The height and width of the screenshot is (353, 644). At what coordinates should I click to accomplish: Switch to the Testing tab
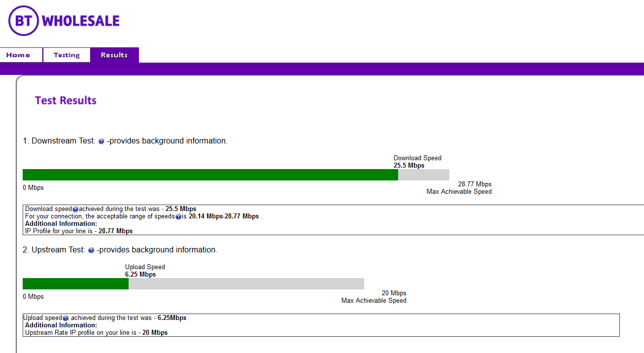[x=67, y=55]
